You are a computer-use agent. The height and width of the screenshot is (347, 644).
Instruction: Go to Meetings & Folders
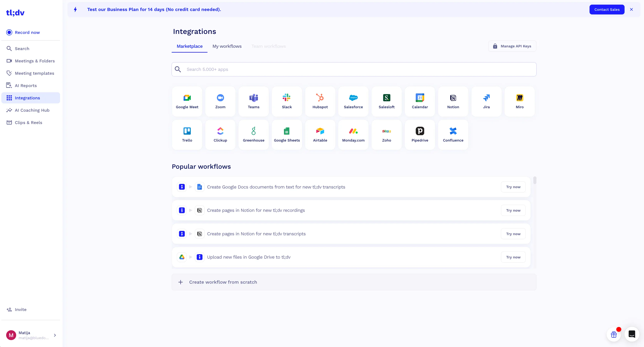pyautogui.click(x=30, y=61)
